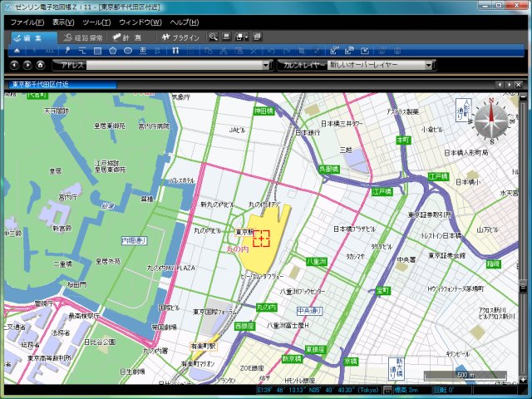
Task: Go forward with the right arrow button
Action: pos(27,65)
